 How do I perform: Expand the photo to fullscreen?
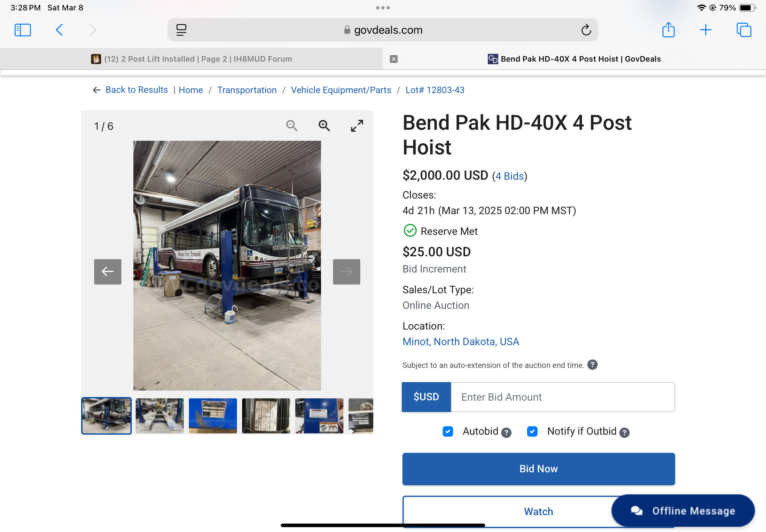tap(357, 126)
